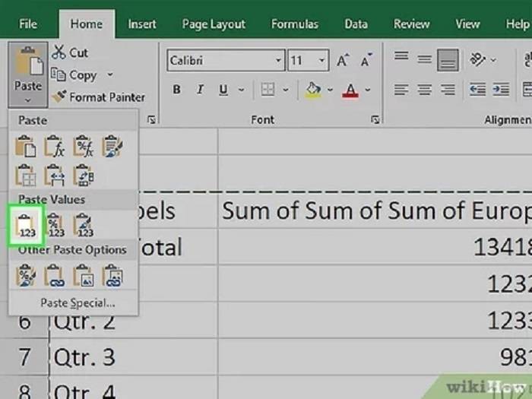This screenshot has height=399, width=532.
Task: Select Paste Values (123) option
Action: pos(27,225)
